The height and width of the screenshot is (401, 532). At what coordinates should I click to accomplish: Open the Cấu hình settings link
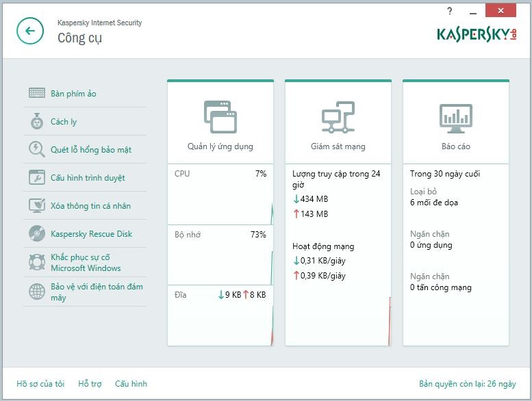(x=131, y=384)
